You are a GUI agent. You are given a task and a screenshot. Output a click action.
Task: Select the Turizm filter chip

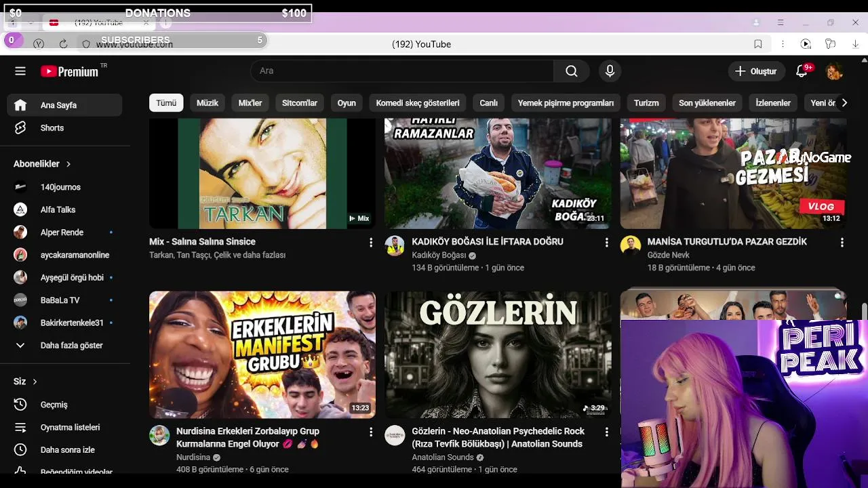(646, 103)
